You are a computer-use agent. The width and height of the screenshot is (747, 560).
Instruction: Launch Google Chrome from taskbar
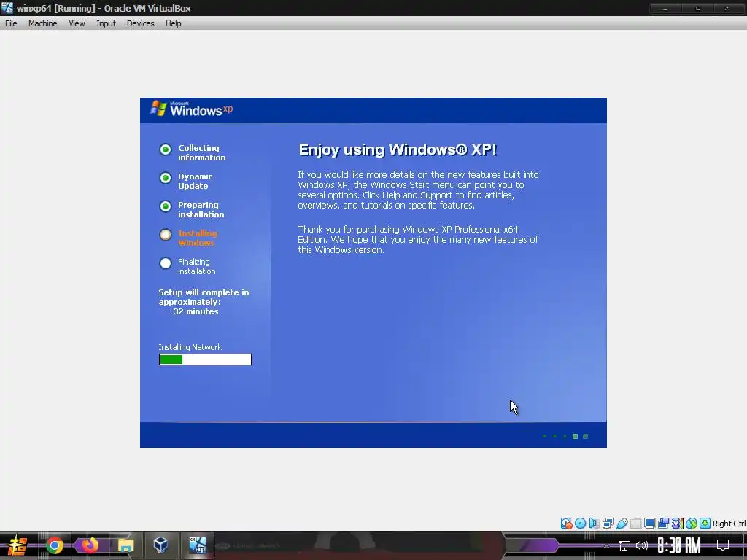click(54, 545)
